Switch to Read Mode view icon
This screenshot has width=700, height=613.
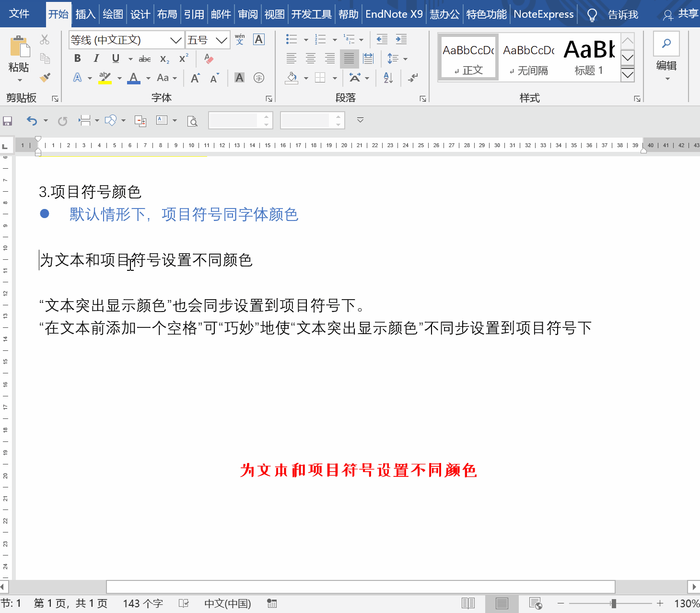(468, 603)
